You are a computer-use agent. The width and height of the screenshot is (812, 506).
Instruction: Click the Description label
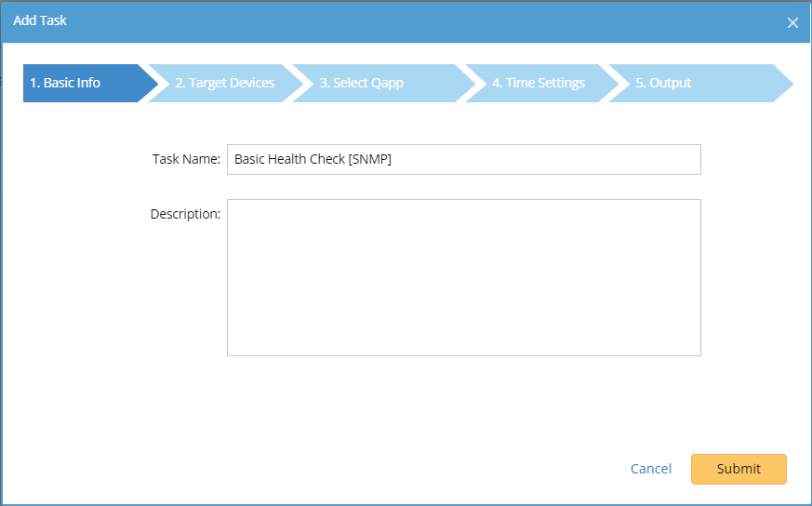click(x=185, y=214)
